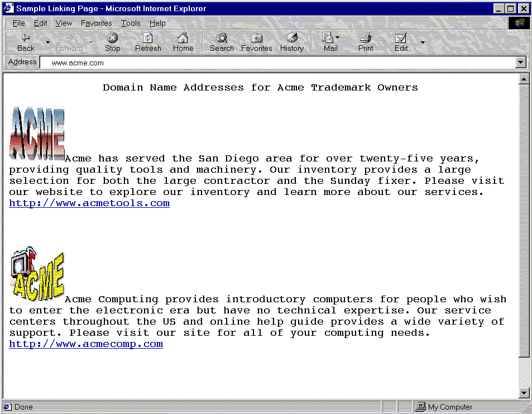Open the Edit button dropdown arrow
The height and width of the screenshot is (414, 532).
tap(423, 42)
